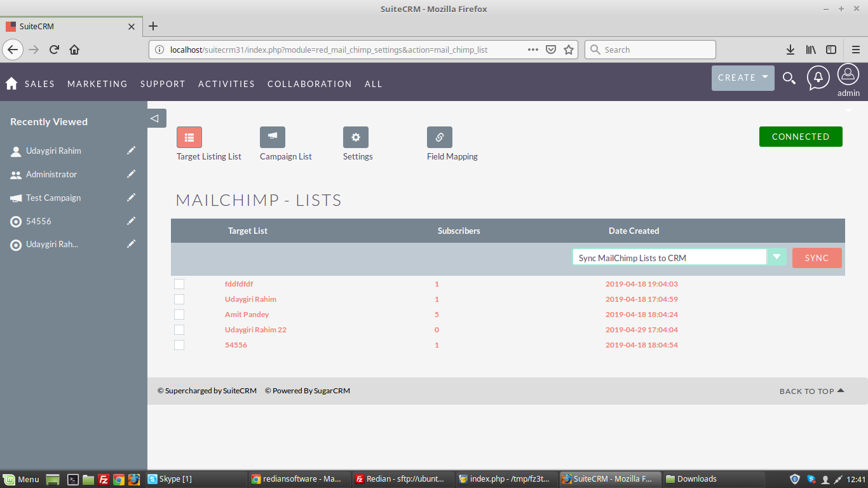Launch FileZilla from the panel launcher
The height and width of the screenshot is (488, 868).
104,479
